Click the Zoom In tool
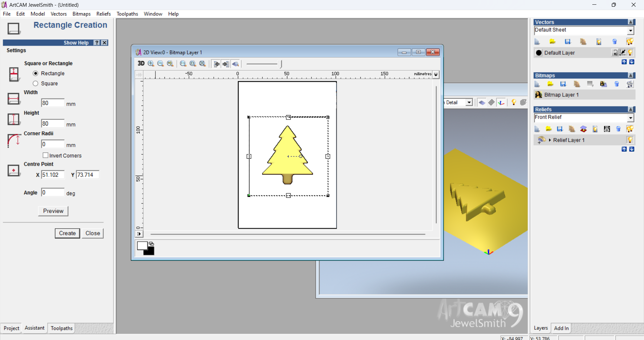 (151, 63)
